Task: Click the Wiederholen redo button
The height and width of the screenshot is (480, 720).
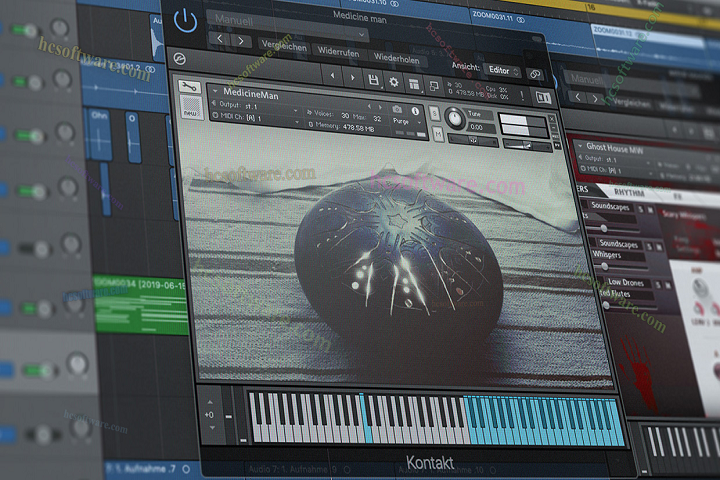Action: tap(396, 58)
